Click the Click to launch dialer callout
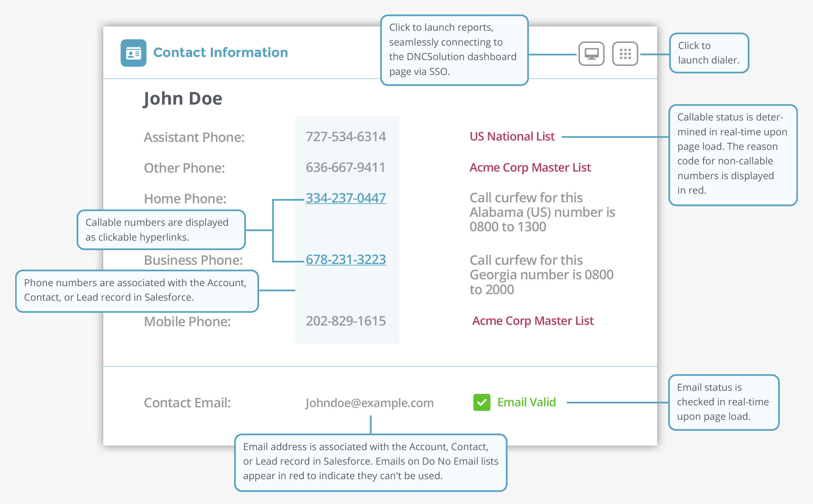The image size is (813, 504). 709,53
